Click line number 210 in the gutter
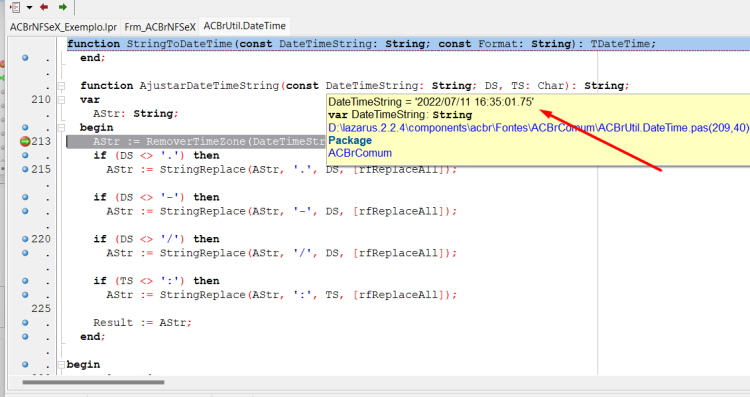750x397 pixels. coord(41,99)
